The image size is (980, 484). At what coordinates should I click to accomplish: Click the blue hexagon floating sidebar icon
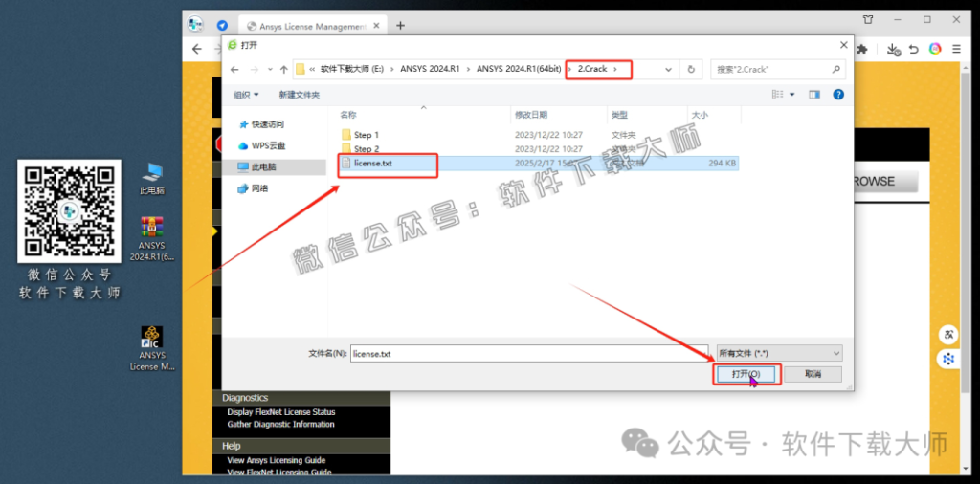click(948, 359)
